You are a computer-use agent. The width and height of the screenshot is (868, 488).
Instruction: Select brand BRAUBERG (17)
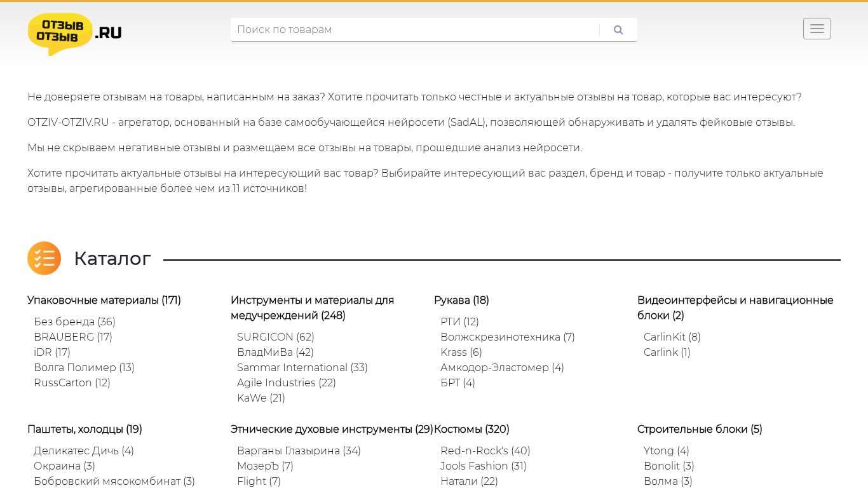pos(73,337)
